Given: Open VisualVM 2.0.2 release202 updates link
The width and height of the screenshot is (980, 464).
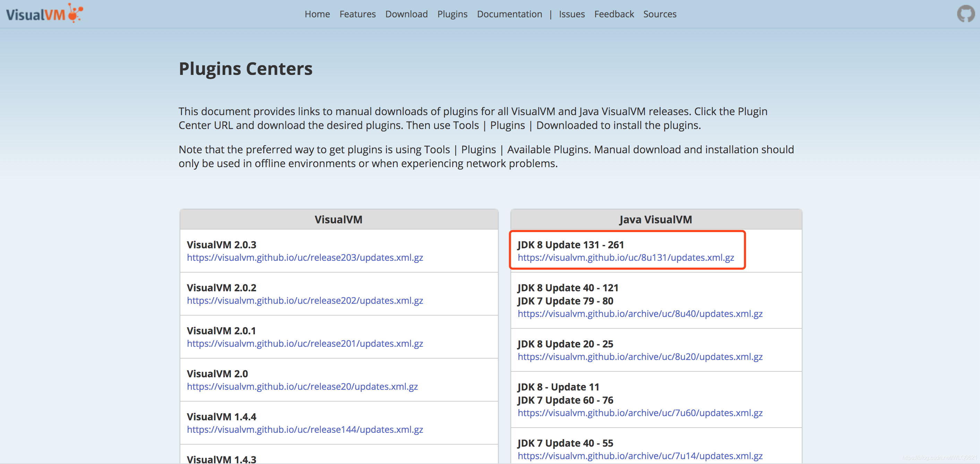Looking at the screenshot, I should 305,300.
